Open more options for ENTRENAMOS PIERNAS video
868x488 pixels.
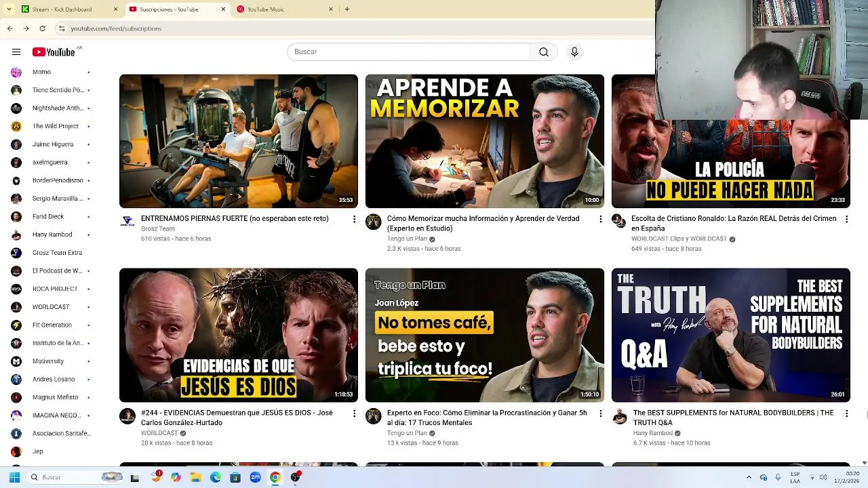click(354, 219)
